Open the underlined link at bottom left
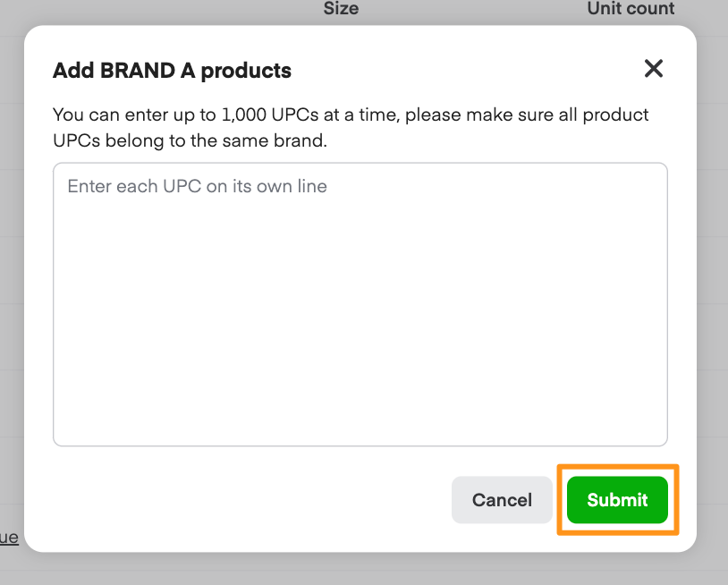This screenshot has height=585, width=728. coord(9,537)
